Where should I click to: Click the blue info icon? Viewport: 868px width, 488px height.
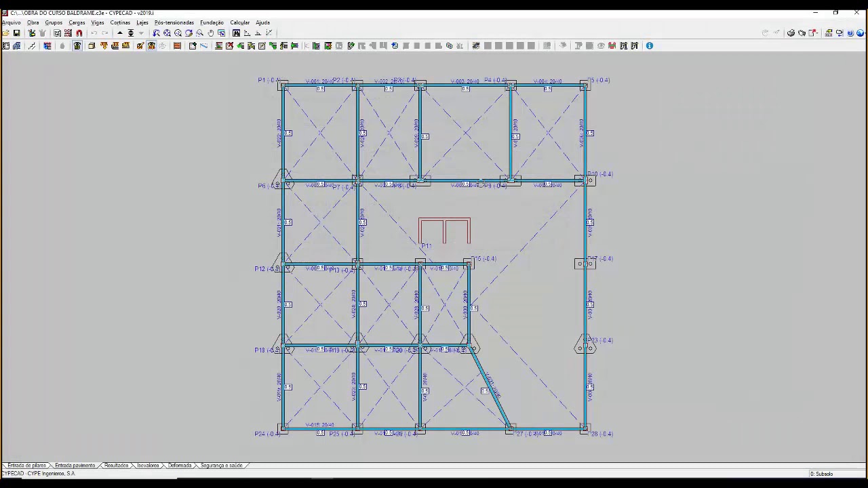(650, 45)
